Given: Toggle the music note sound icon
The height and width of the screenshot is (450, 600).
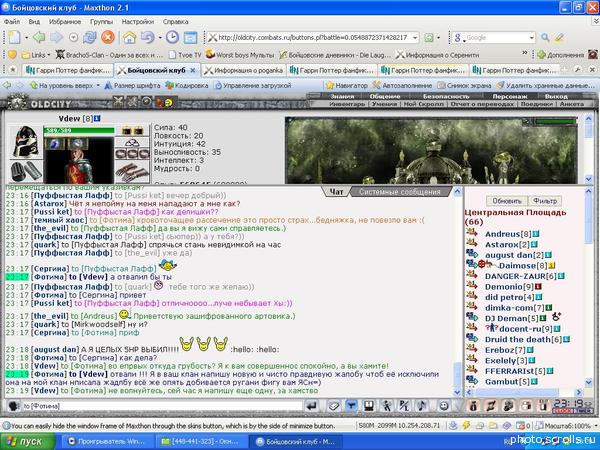Looking at the screenshot, I should (x=422, y=406).
